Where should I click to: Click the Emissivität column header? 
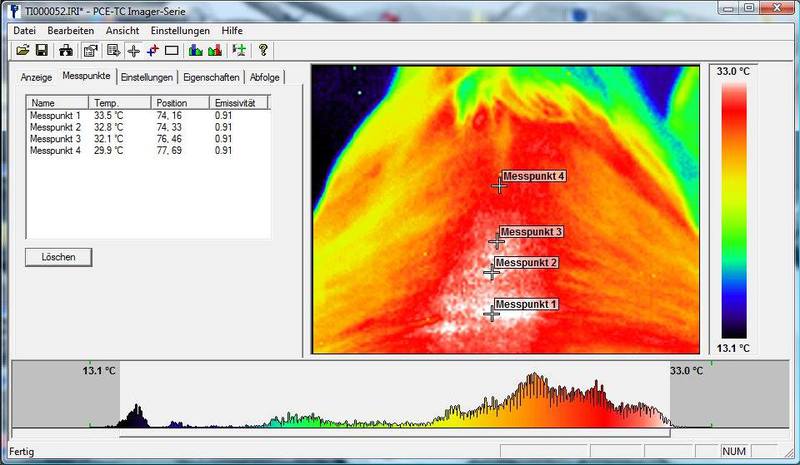(237, 103)
